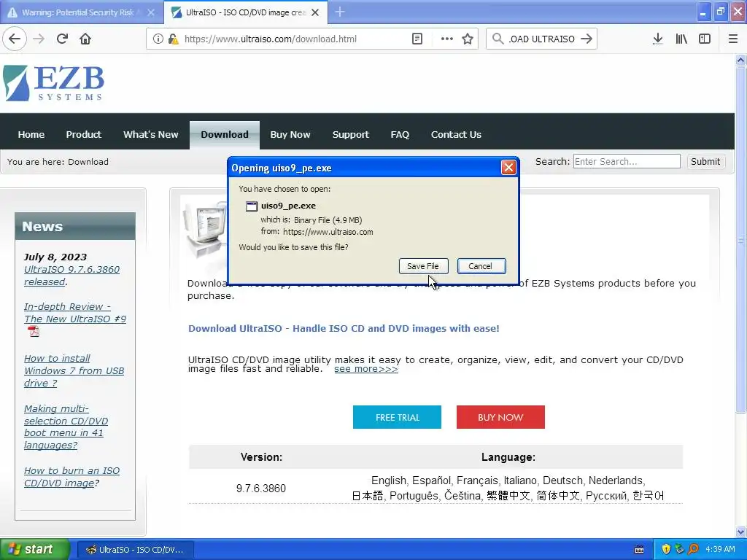Open the Product menu item
The height and width of the screenshot is (560, 747).
pos(83,135)
